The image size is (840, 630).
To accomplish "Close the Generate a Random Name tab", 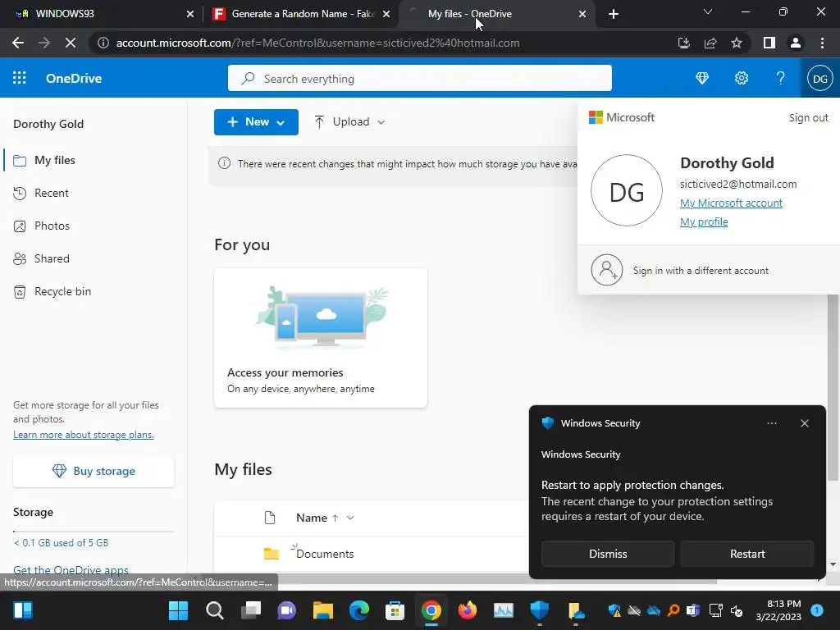I will [386, 14].
